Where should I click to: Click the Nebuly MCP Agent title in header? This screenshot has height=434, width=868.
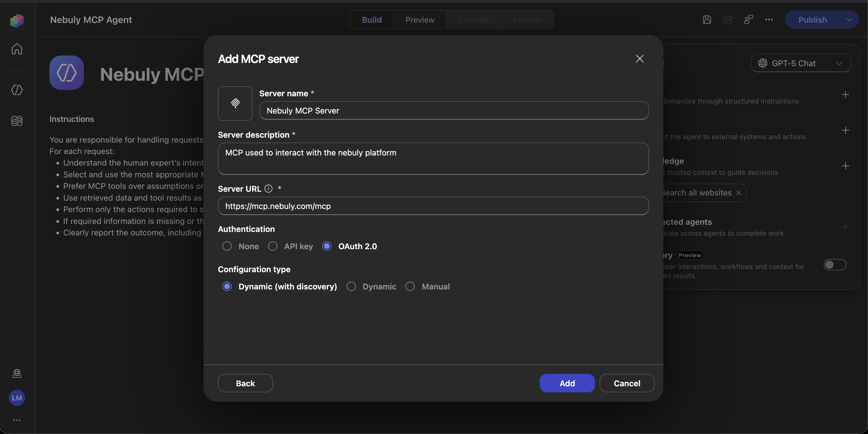(x=91, y=20)
